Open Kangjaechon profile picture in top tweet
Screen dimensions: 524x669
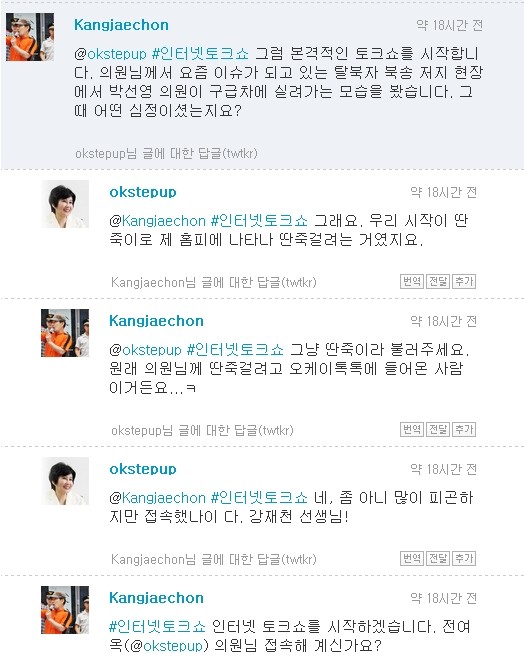click(30, 37)
